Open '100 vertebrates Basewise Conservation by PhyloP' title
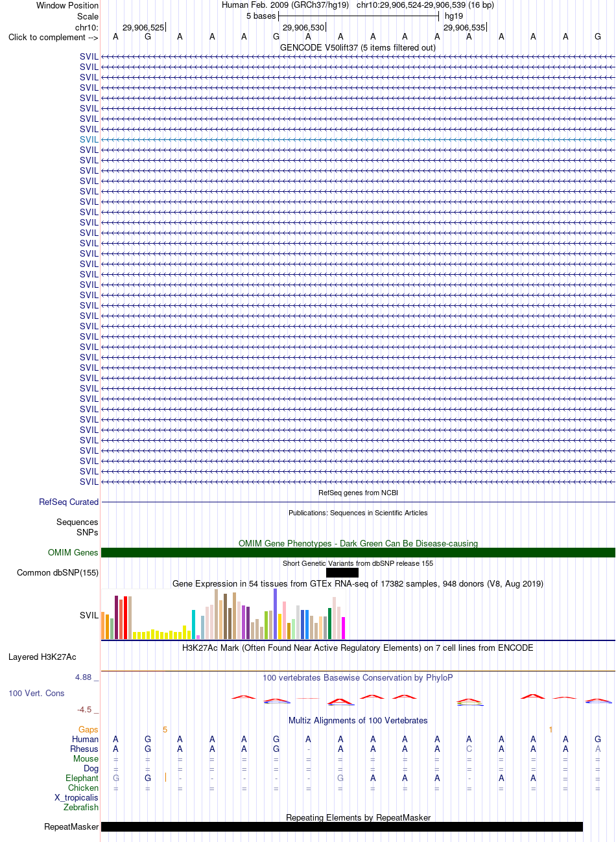The image size is (616, 842). [358, 677]
